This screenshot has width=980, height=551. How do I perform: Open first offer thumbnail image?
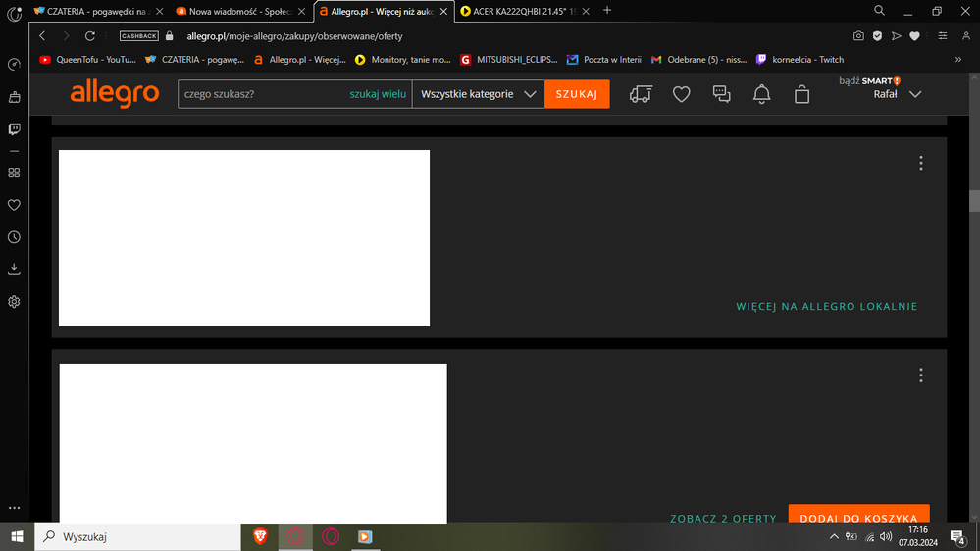pos(244,238)
